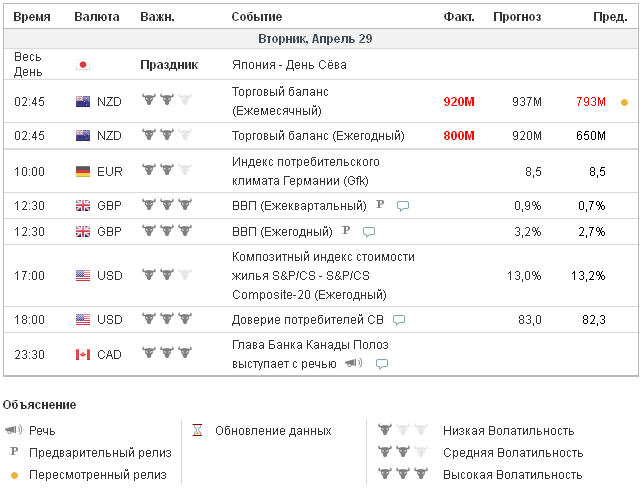Viewport: 643px width, 491px height.
Task: Click comment bubble on yearly GDP row
Action: [368, 232]
